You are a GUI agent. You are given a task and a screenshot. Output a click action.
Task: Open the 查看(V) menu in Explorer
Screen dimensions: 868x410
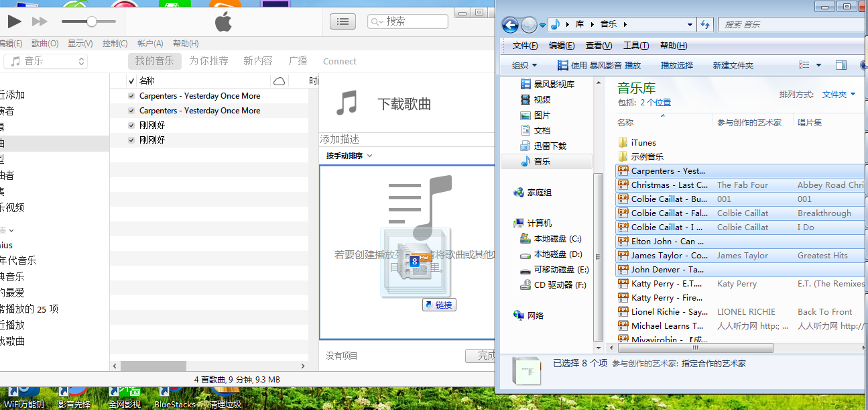599,46
